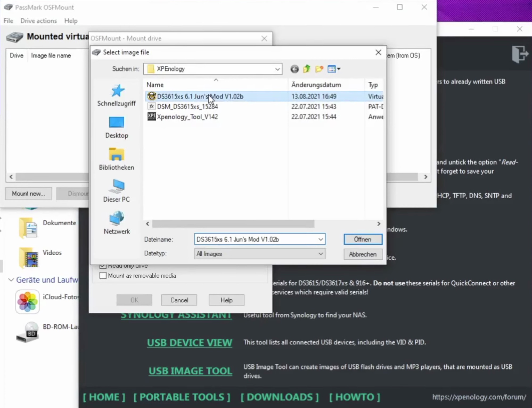Open Netzwerk in the places bar
Viewport: 532px width, 408px height.
pyautogui.click(x=117, y=223)
